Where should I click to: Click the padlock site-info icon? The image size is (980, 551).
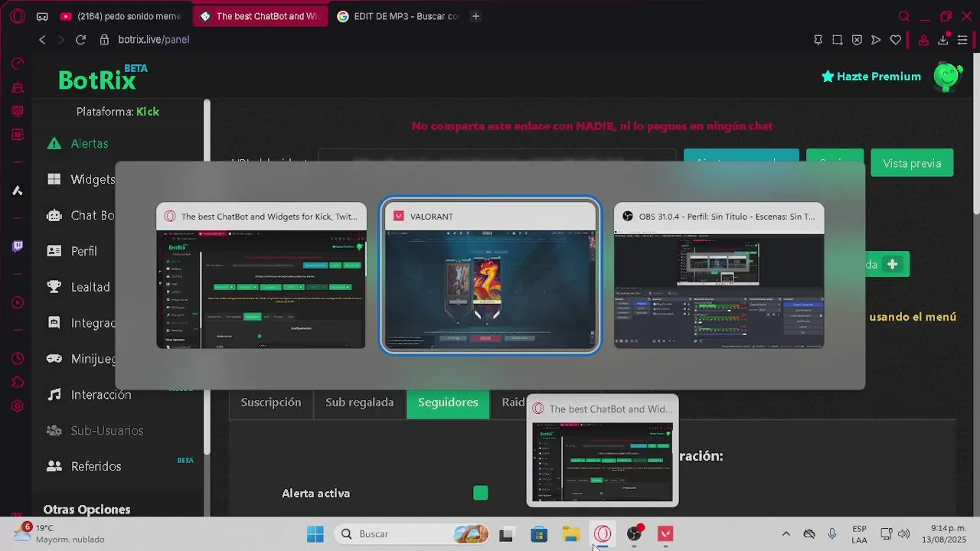click(x=105, y=40)
